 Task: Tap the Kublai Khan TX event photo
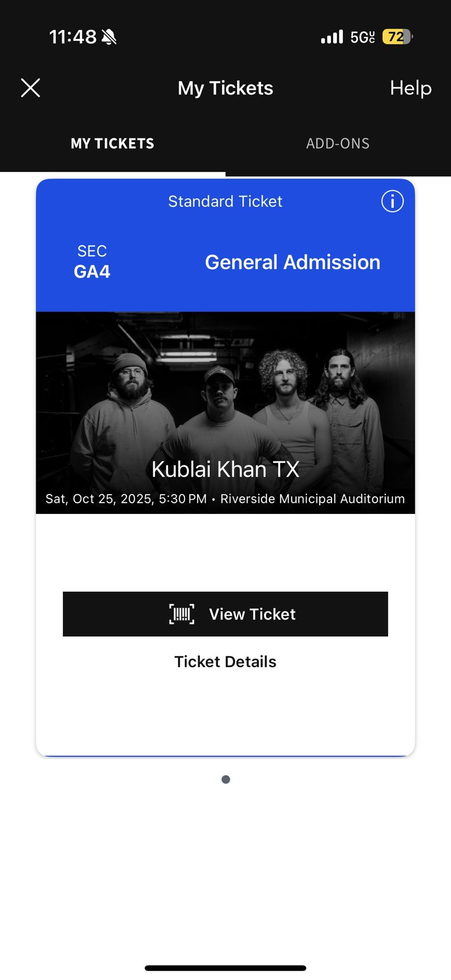[225, 398]
